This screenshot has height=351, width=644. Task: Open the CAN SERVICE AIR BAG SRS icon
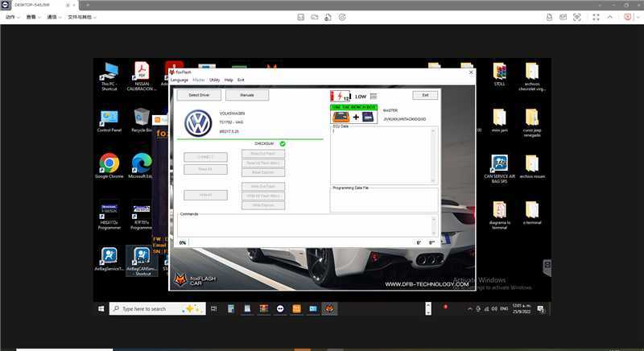499,164
